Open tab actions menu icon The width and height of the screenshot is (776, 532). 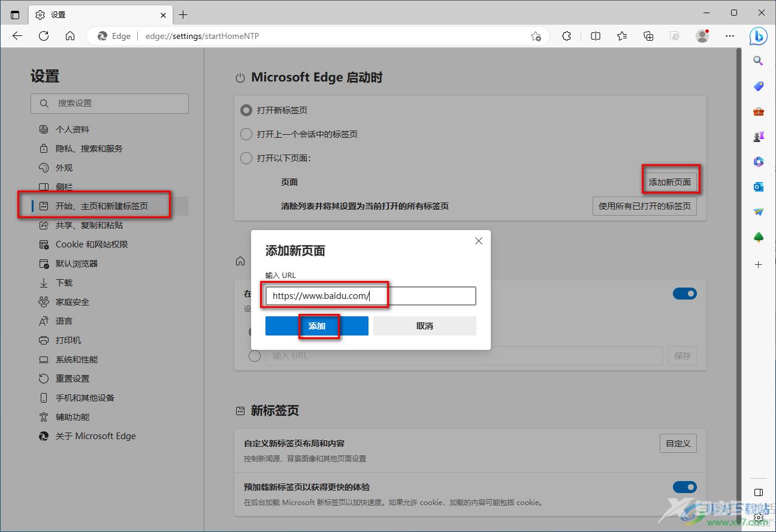(x=15, y=14)
